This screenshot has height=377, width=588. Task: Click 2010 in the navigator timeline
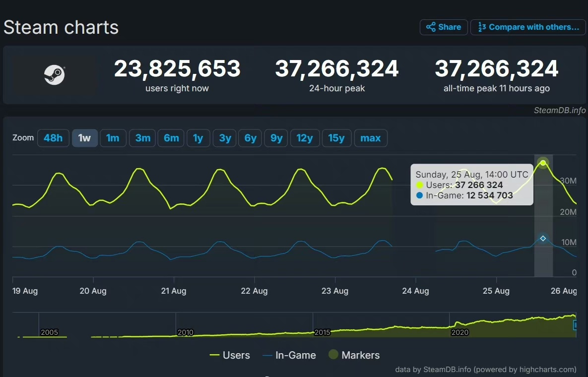click(185, 332)
